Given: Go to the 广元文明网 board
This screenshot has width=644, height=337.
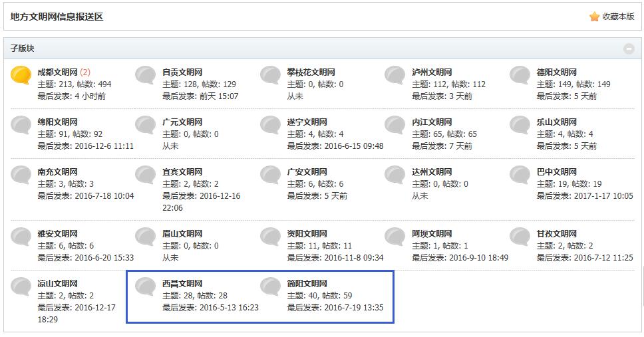Looking at the screenshot, I should (182, 122).
